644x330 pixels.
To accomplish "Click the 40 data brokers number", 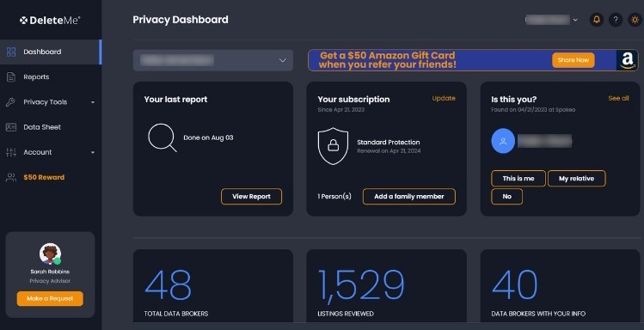I will click(515, 284).
